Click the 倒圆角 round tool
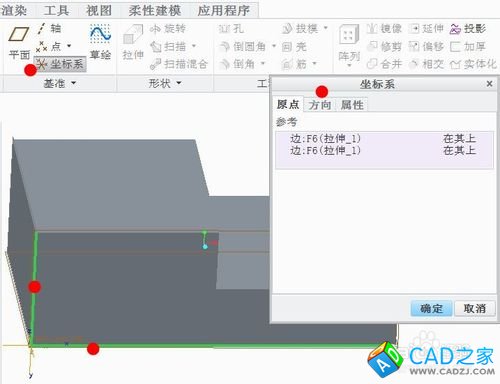This screenshot has height=384, width=500. (x=243, y=46)
